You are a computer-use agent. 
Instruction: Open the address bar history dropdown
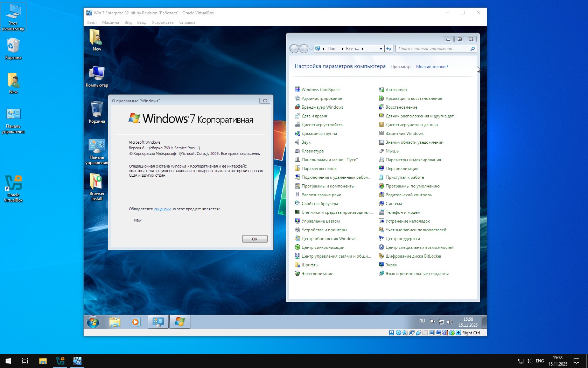point(381,49)
